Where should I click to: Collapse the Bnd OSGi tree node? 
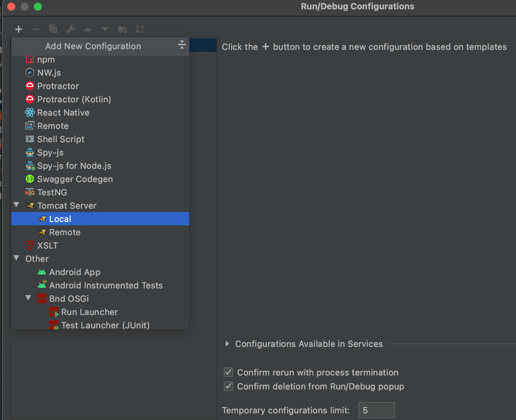(x=28, y=298)
